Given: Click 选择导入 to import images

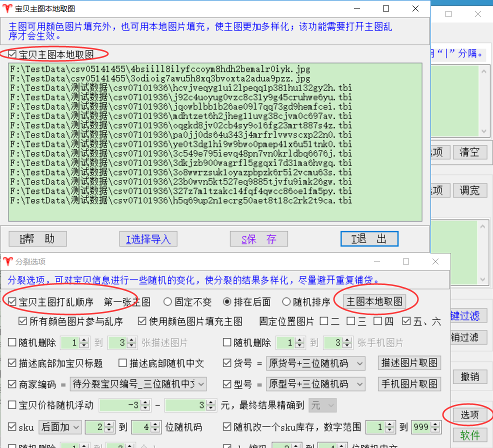Looking at the screenshot, I should coord(148,239).
